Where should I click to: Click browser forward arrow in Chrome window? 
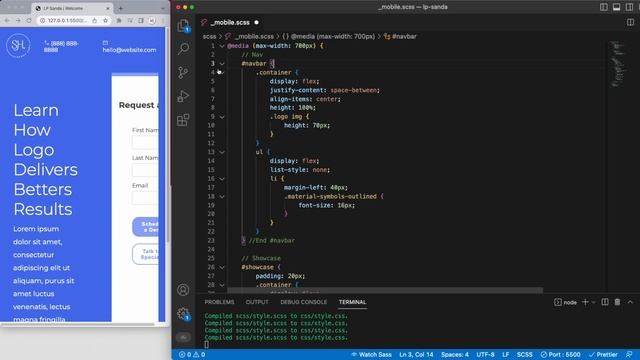click(x=18, y=20)
